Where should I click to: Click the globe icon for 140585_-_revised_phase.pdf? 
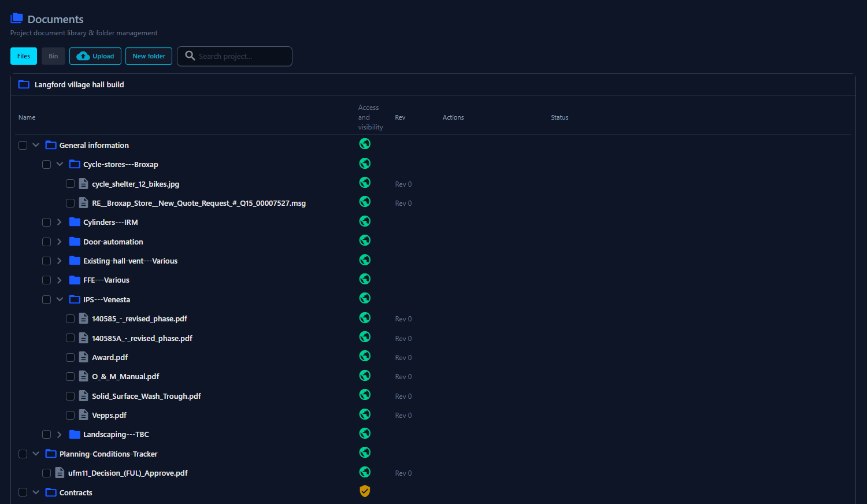(x=365, y=317)
